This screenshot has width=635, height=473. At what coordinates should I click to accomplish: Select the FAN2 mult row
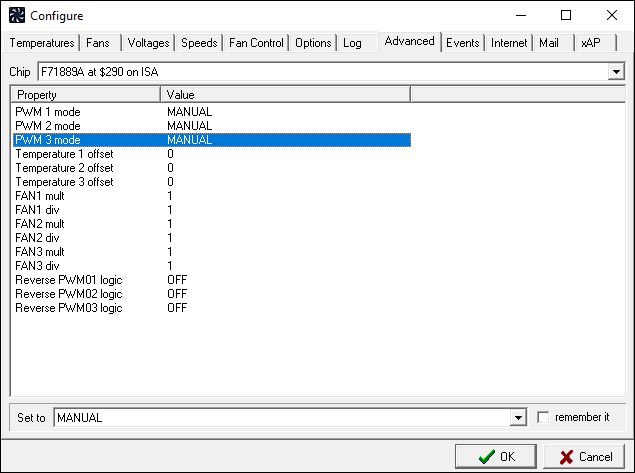click(x=212, y=224)
